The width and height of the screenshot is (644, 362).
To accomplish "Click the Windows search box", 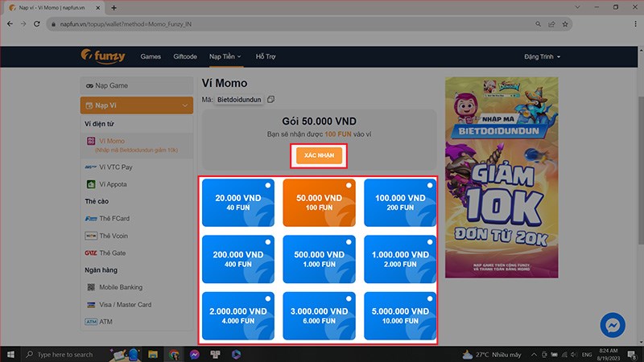I will click(x=64, y=354).
